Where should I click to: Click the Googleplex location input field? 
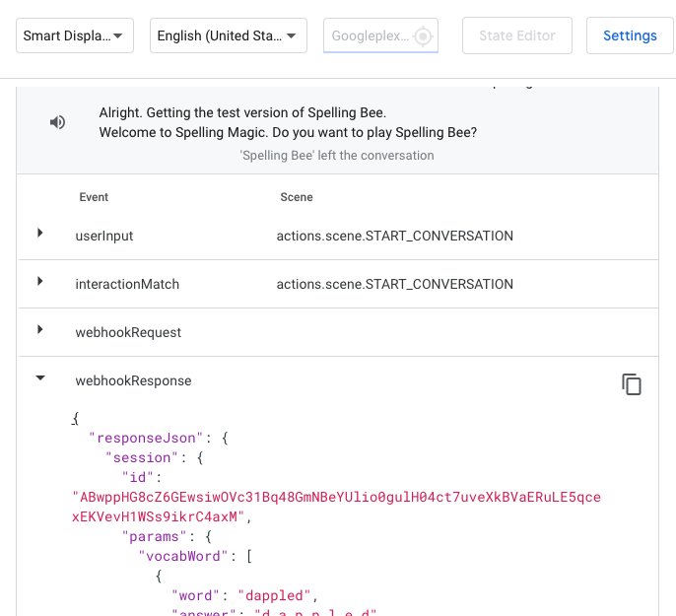click(369, 35)
